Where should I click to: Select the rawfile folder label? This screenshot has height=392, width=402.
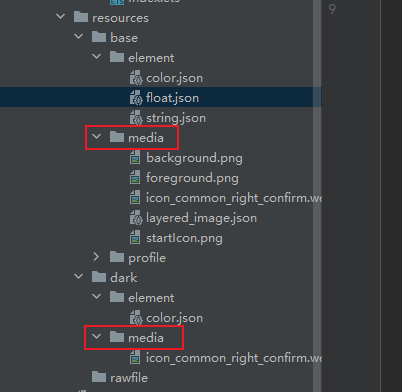pyautogui.click(x=129, y=378)
